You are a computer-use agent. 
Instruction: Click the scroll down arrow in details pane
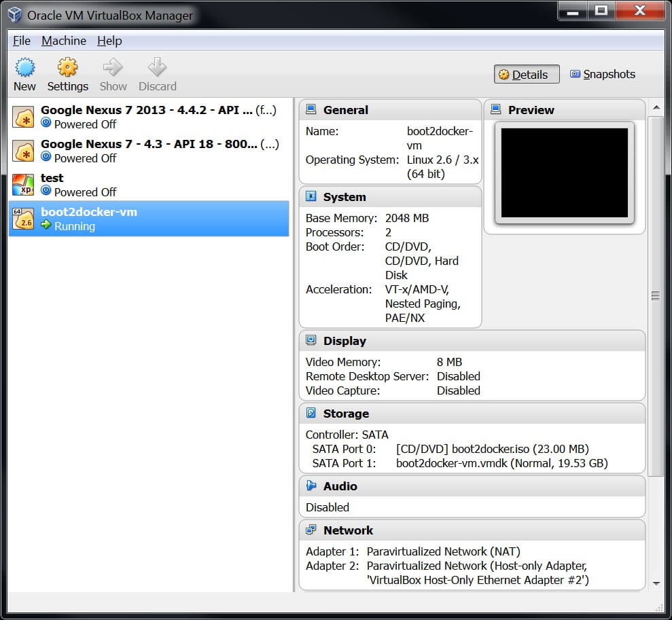656,583
